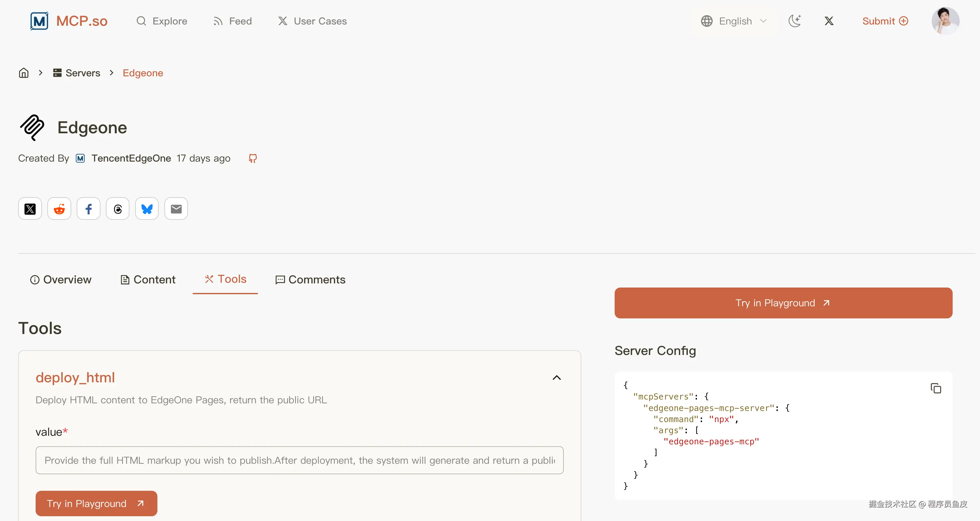The height and width of the screenshot is (521, 980).
Task: Click the home breadcrumb icon
Action: [x=24, y=73]
